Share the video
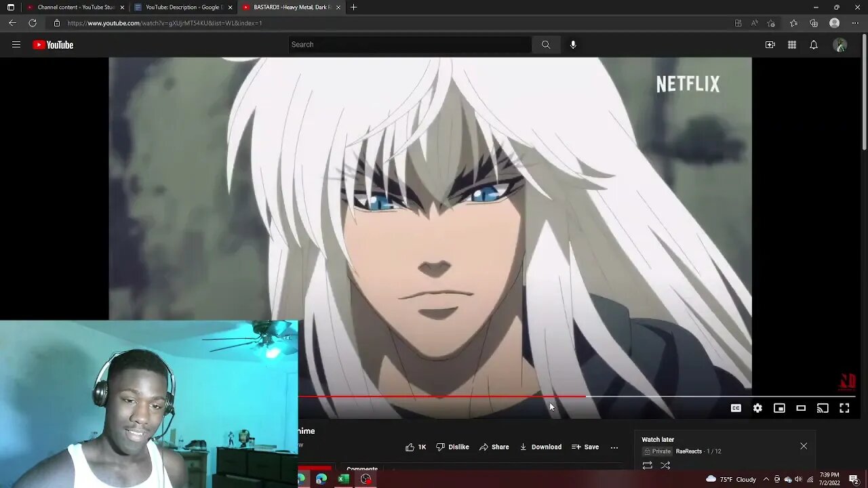The height and width of the screenshot is (488, 868). tap(494, 447)
